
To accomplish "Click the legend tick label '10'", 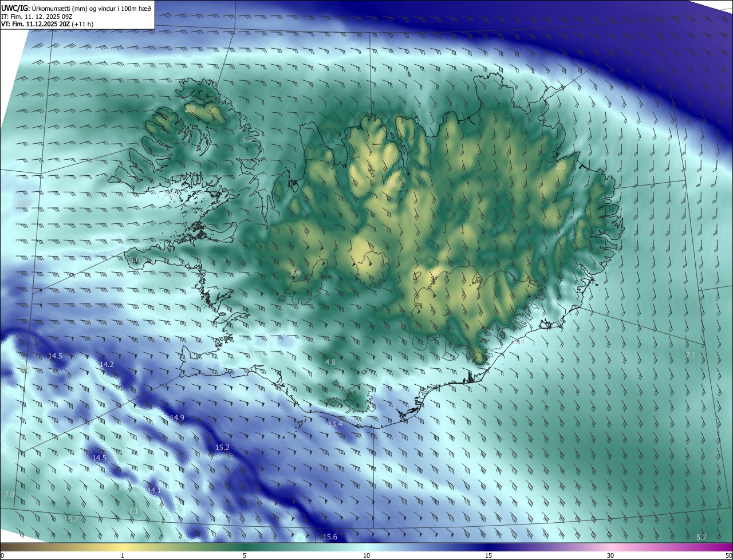I will 366,556.
